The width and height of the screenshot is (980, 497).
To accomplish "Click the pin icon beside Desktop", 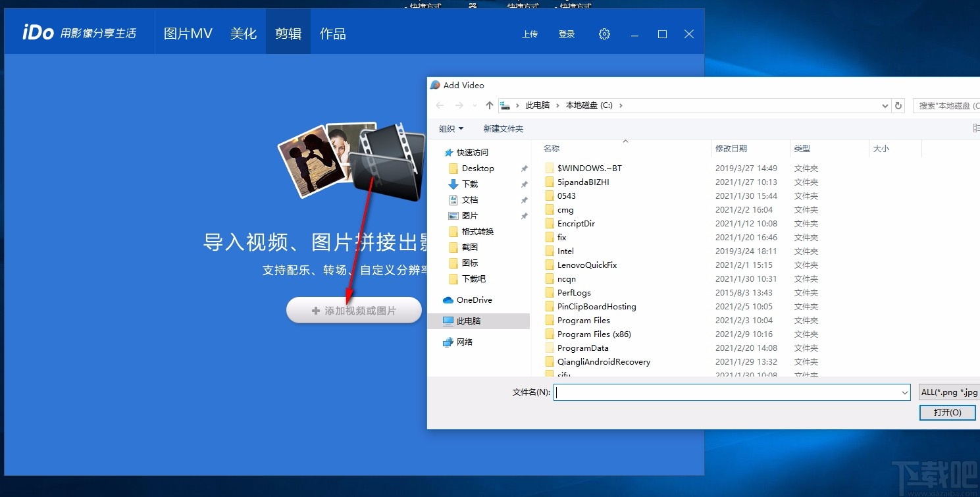I will click(x=524, y=169).
